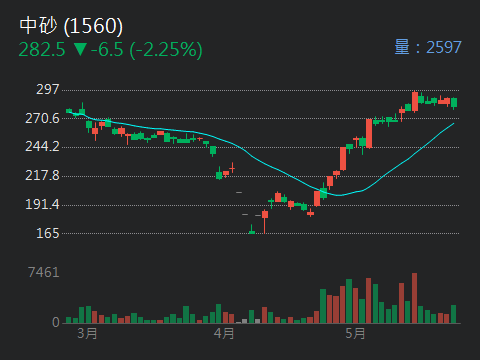The height and width of the screenshot is (360, 480).
Task: Click the 297 price axis label
Action: coord(48,89)
